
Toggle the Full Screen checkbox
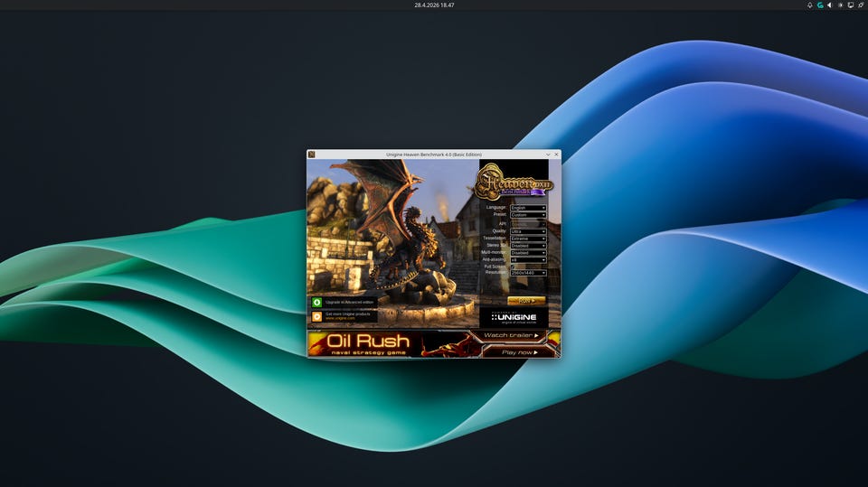(513, 267)
